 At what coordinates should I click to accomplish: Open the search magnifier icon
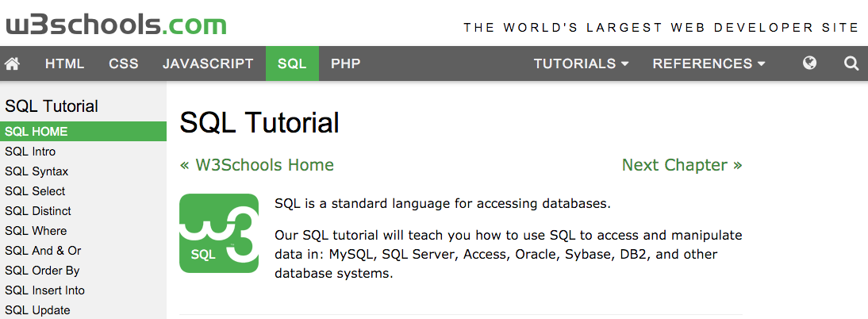coord(851,63)
